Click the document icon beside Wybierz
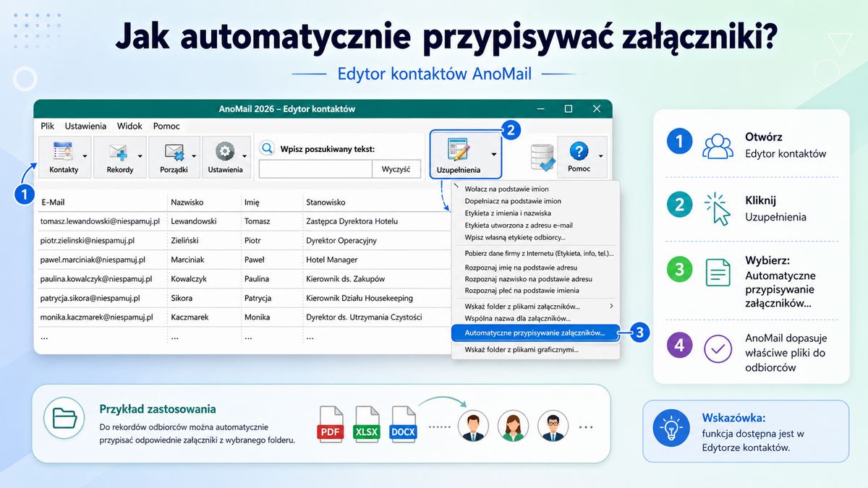The width and height of the screenshot is (868, 488). click(718, 272)
